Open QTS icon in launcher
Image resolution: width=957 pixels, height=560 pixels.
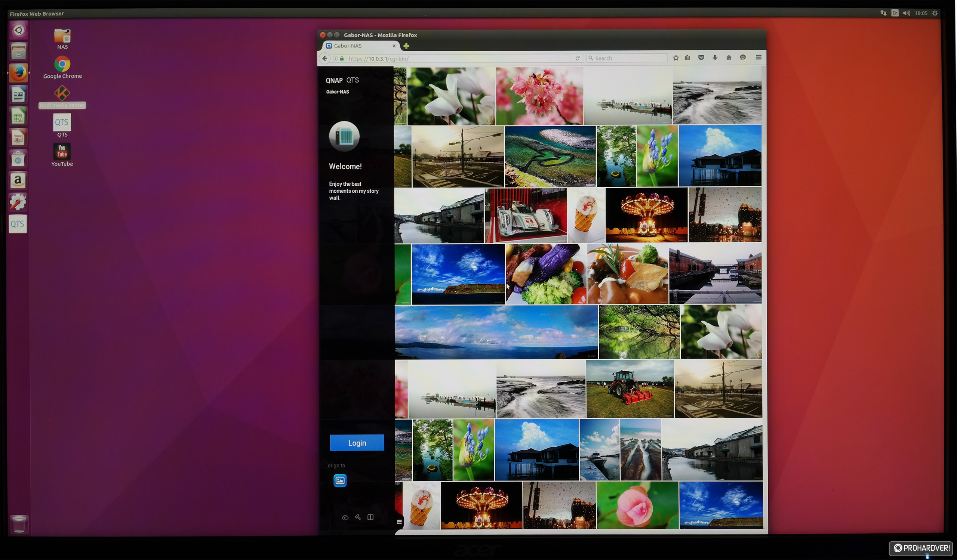[x=18, y=224]
